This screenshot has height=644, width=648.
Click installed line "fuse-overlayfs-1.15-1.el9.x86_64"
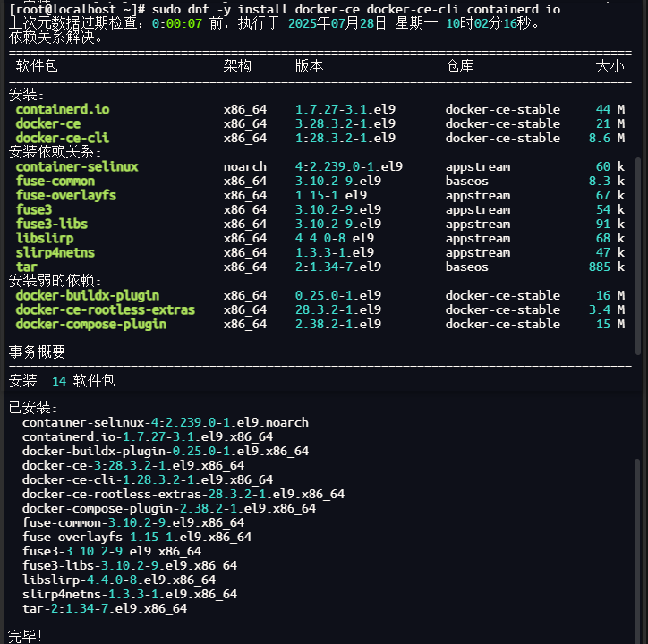pos(137,537)
